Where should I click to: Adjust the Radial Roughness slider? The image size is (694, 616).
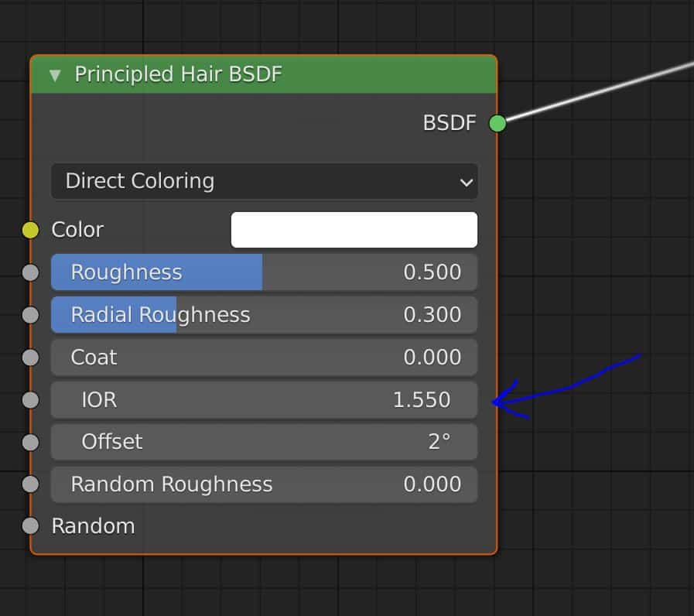click(x=264, y=314)
